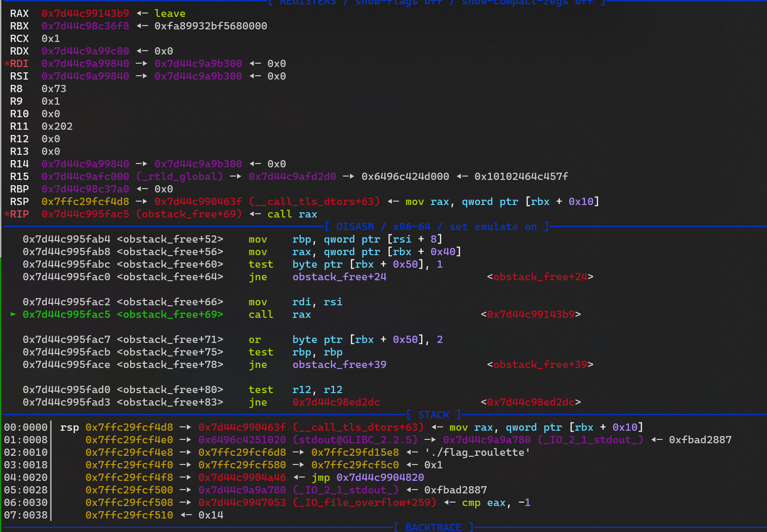Select the 0x10102464c457f value on R15 line

coord(521,177)
